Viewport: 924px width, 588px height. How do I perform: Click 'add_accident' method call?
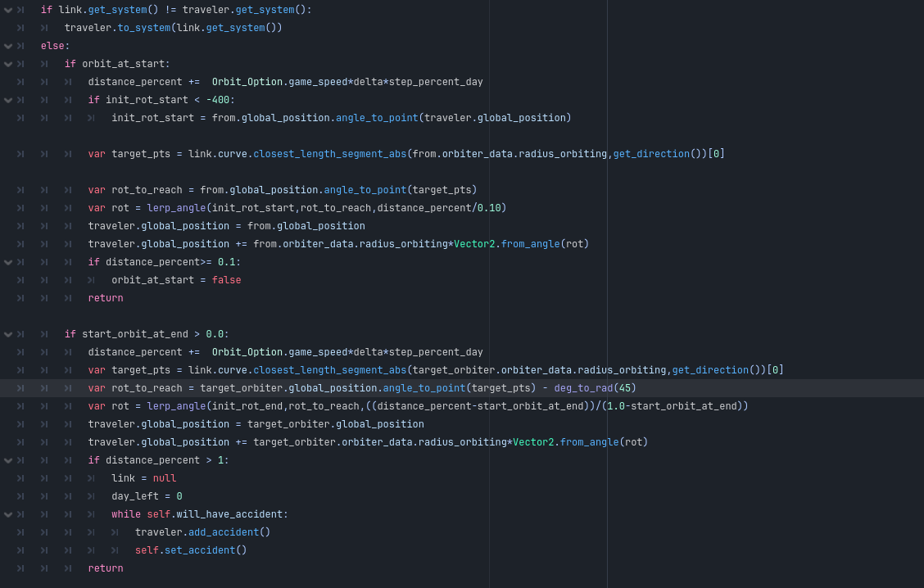(x=224, y=532)
